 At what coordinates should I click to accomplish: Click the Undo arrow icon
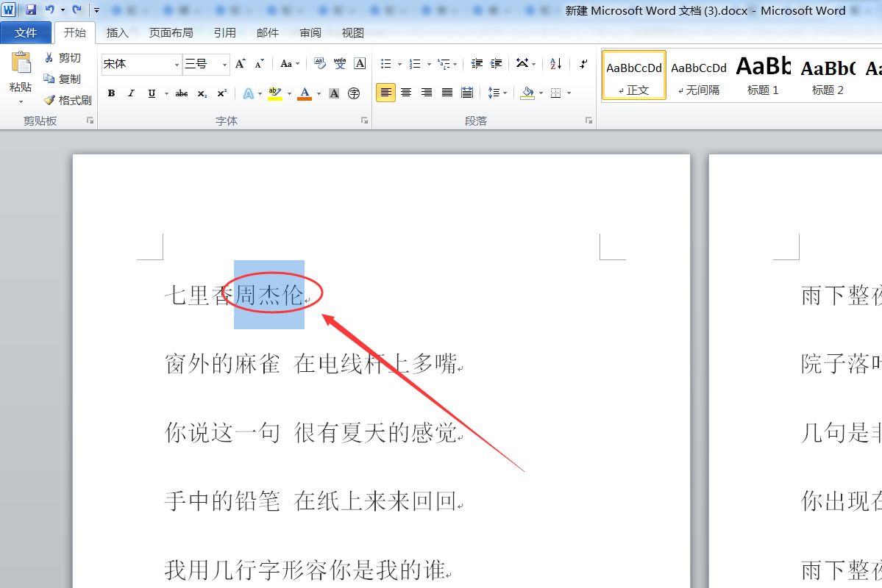click(x=49, y=10)
